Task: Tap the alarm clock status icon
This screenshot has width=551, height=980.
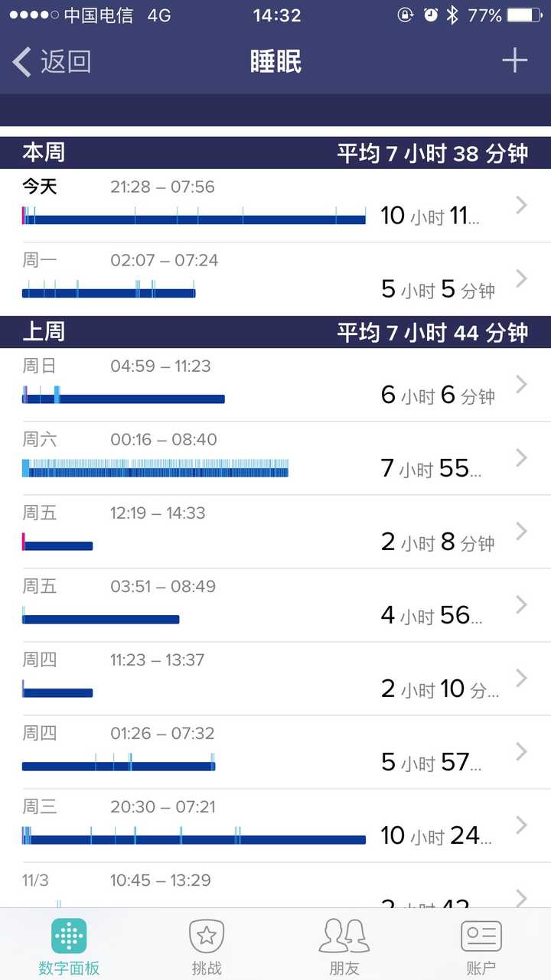Action: (431, 15)
